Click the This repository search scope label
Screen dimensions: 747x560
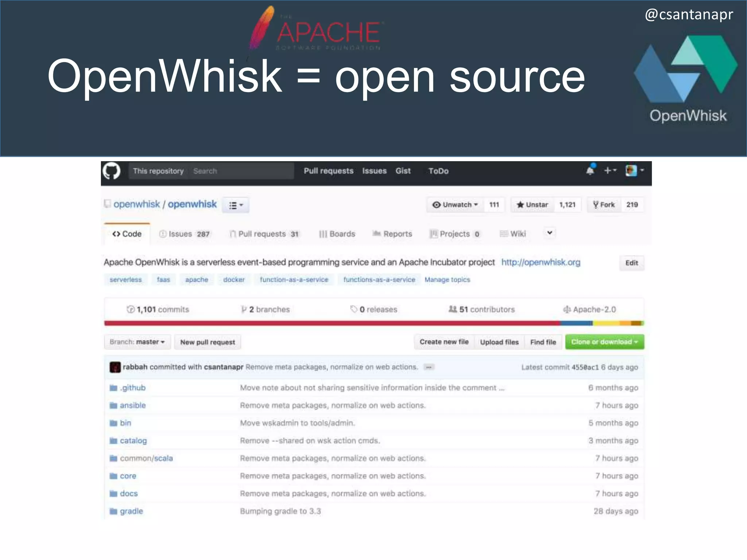coord(158,171)
